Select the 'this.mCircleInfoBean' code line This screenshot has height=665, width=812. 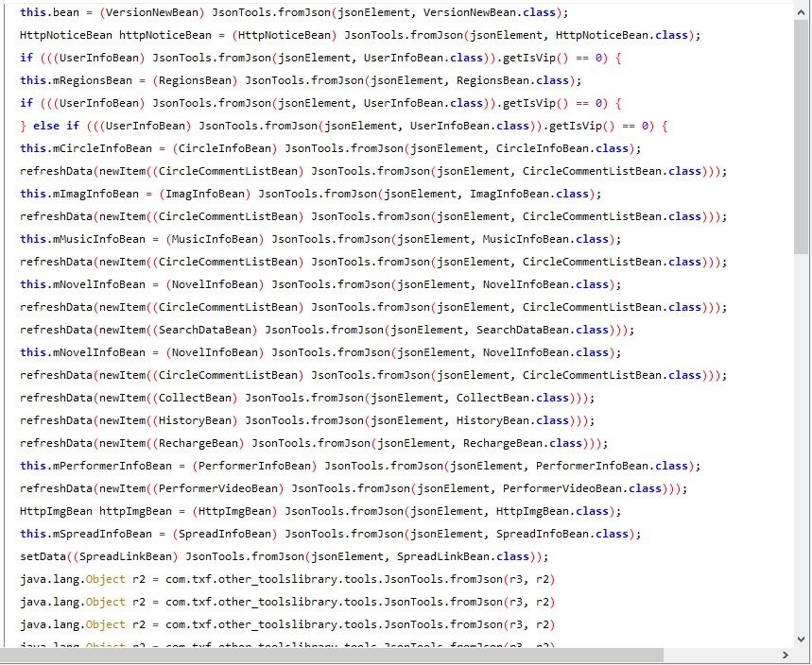click(x=331, y=148)
